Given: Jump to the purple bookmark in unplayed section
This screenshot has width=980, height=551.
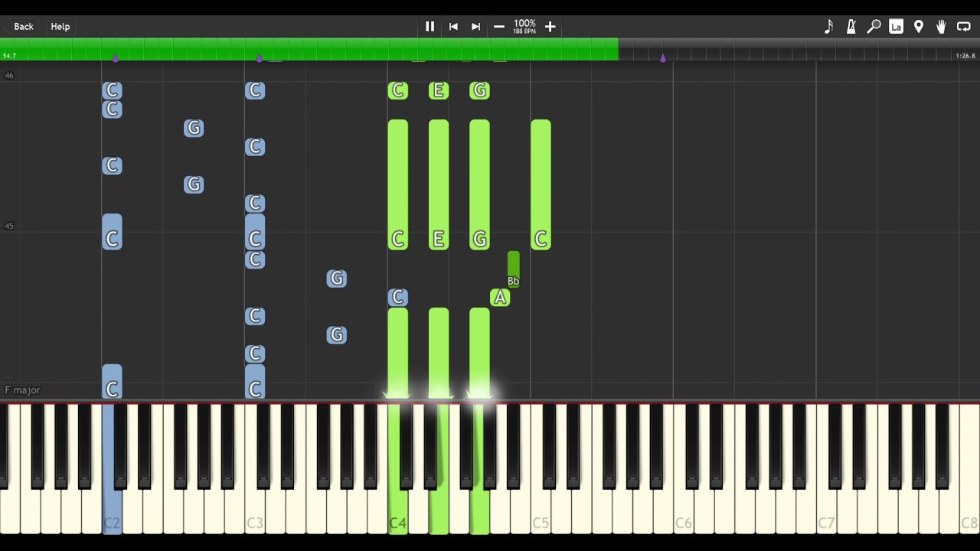Looking at the screenshot, I should click(663, 58).
